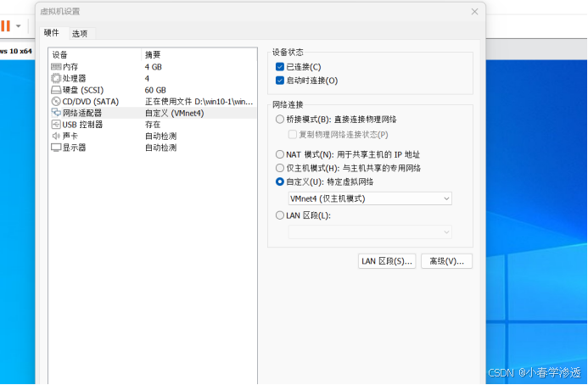
Task: Click the 存在 USB summary text
Action: [x=153, y=125]
